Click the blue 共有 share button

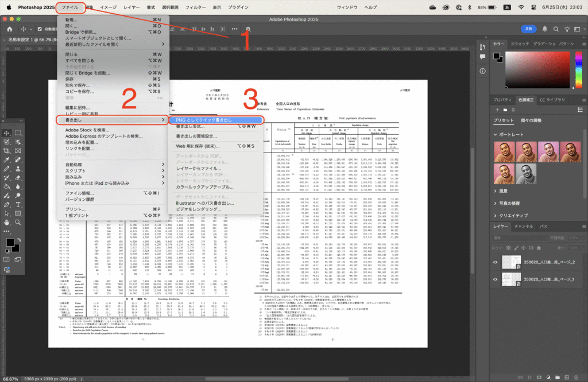click(x=528, y=29)
